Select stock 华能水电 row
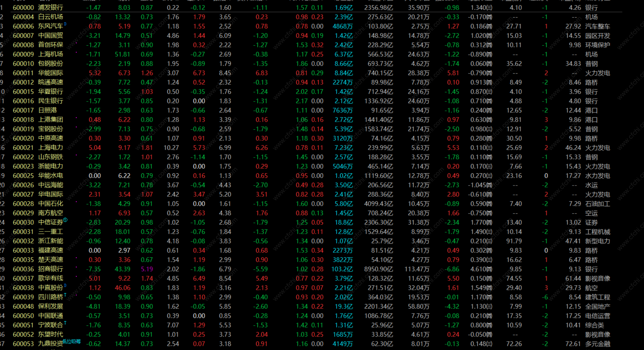 51,176
